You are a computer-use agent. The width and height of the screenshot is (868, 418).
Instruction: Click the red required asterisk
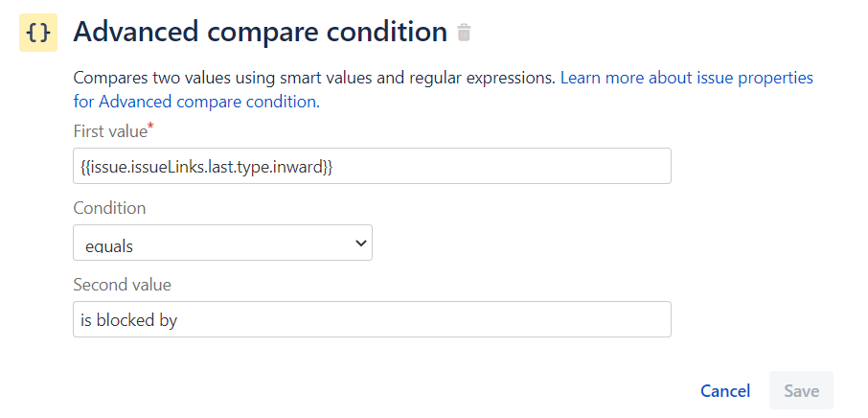(151, 127)
